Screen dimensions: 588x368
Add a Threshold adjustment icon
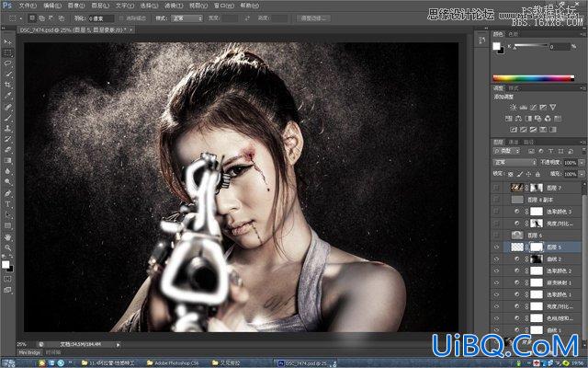point(533,130)
